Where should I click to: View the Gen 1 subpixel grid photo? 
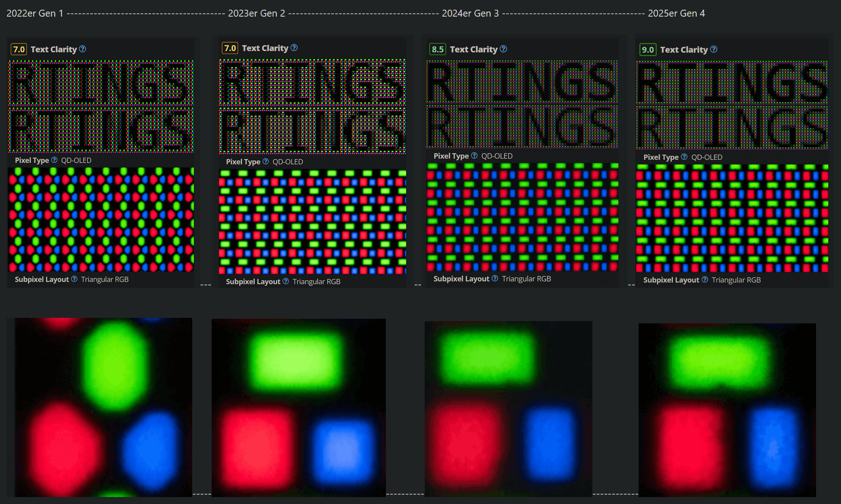[101, 219]
